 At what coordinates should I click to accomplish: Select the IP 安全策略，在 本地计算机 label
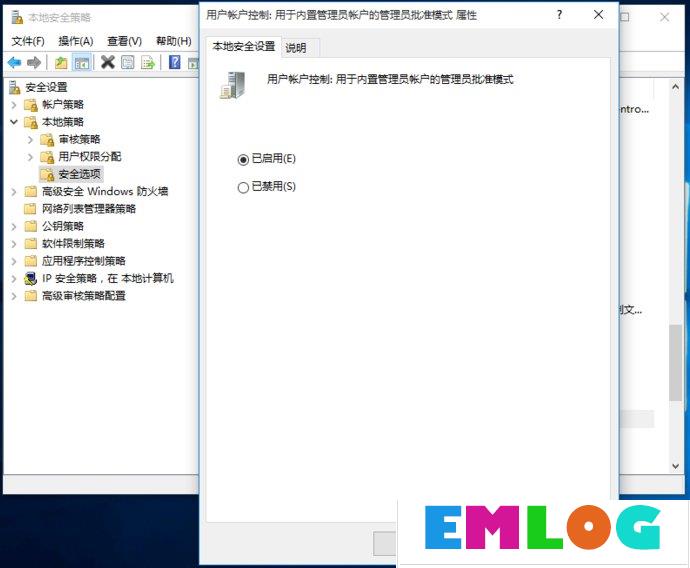(x=108, y=278)
